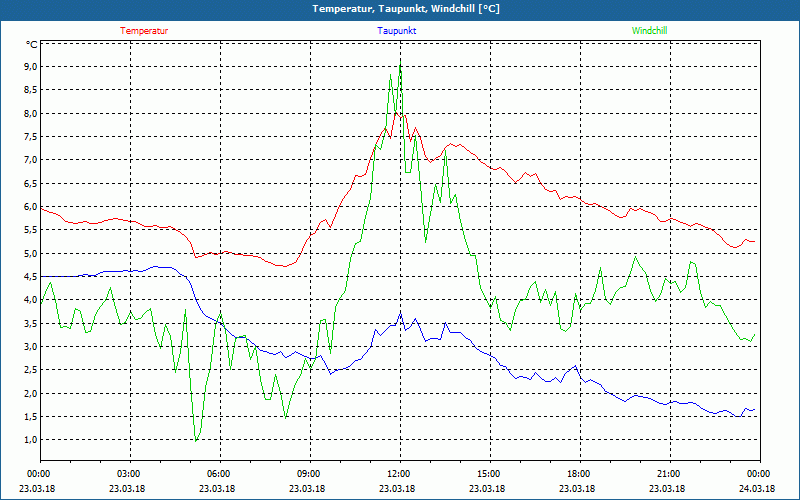Click the 18:00 time axis label

pyautogui.click(x=579, y=474)
